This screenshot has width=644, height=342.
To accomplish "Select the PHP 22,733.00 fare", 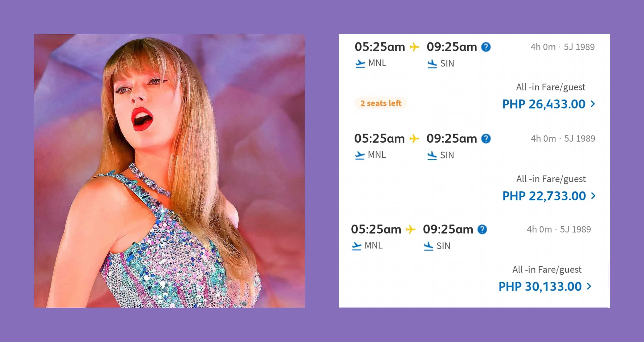I will click(544, 196).
